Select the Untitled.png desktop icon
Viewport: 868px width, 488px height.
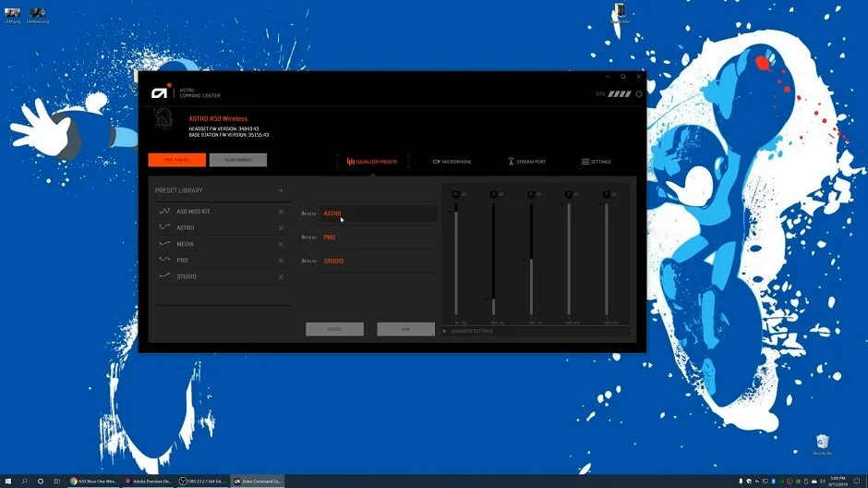coord(38,16)
